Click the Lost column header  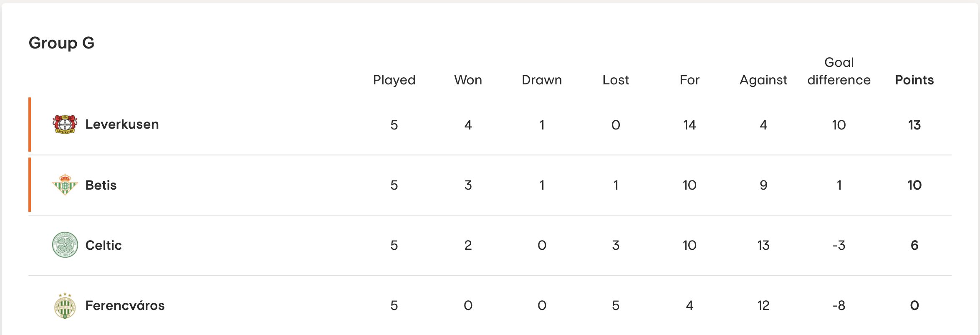616,80
